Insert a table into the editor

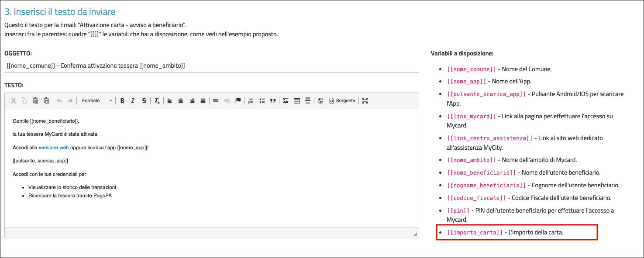297,101
